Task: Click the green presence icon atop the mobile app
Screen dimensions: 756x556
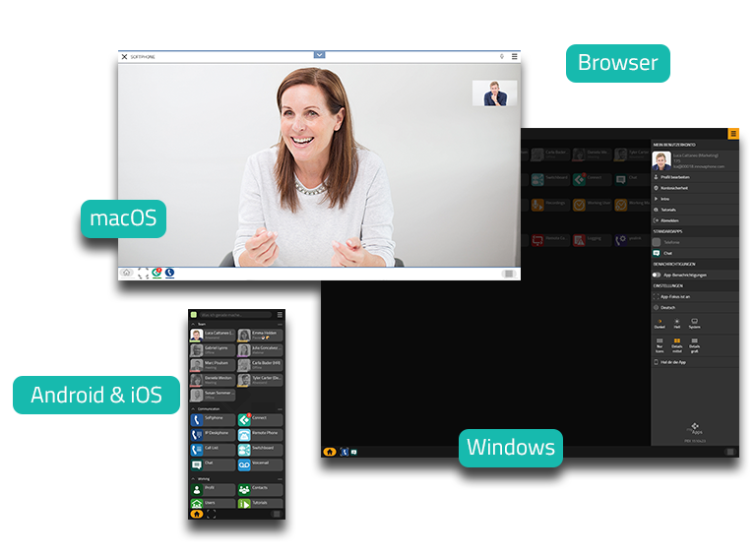Action: (193, 315)
